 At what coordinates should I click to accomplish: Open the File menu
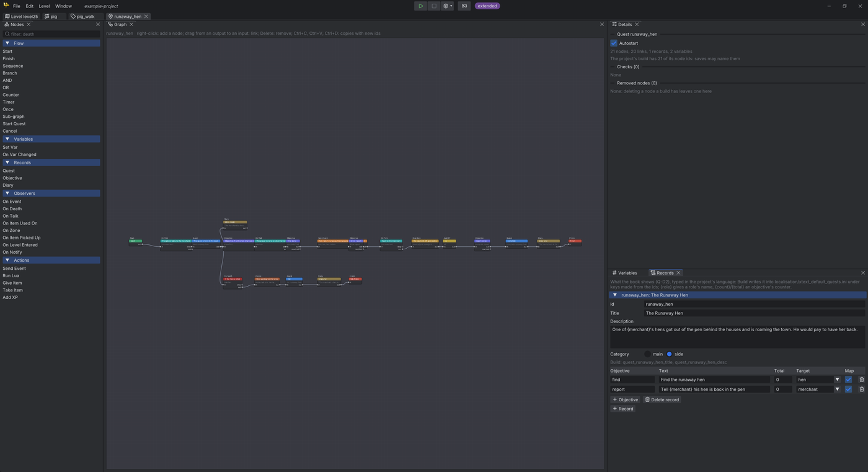[17, 6]
